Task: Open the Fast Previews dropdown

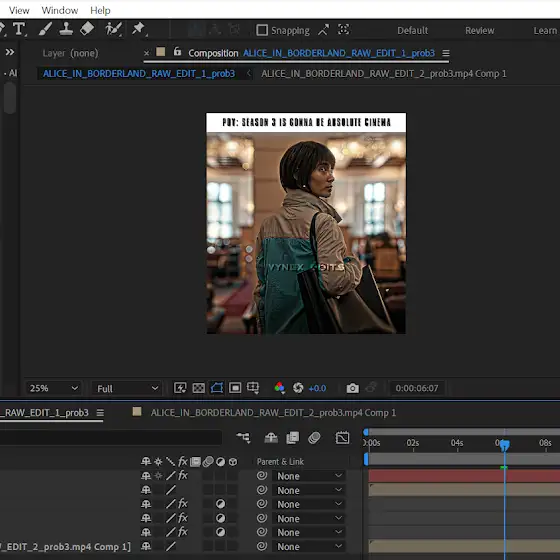Action: 180,388
